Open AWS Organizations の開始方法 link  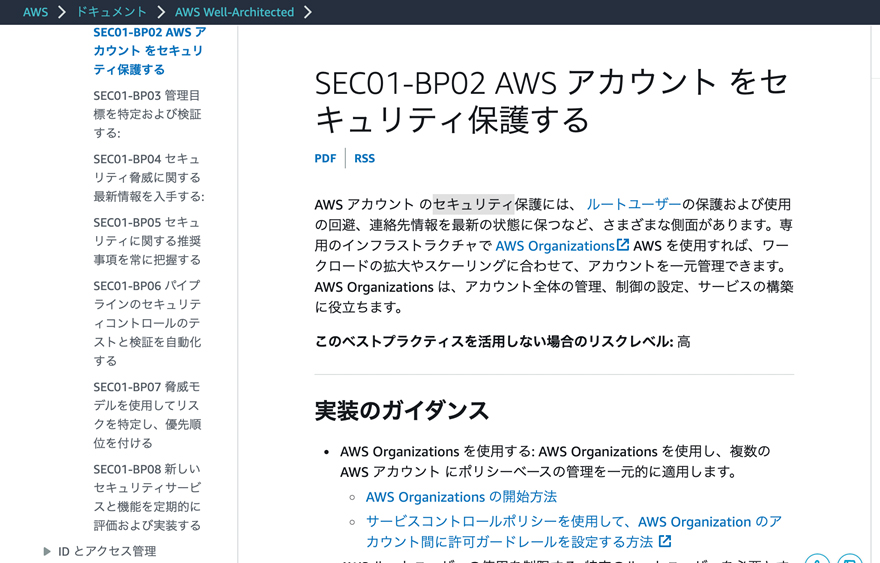coord(461,497)
